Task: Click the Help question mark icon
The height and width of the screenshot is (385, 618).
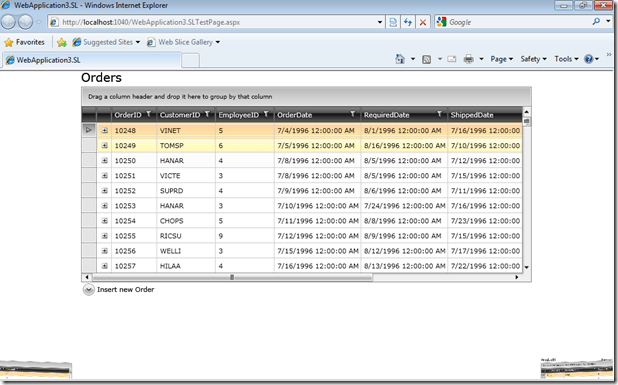Action: [x=588, y=59]
